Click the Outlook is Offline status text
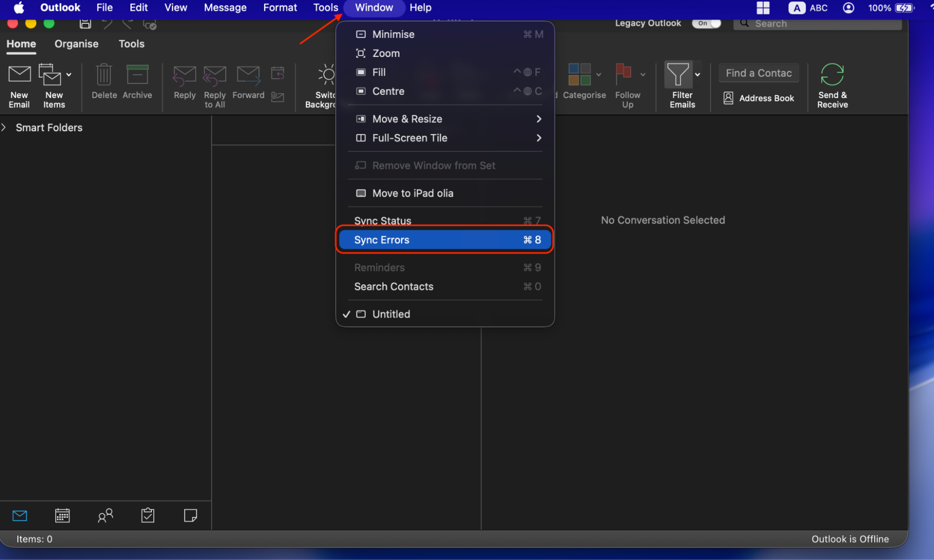This screenshot has height=560, width=934. [850, 539]
